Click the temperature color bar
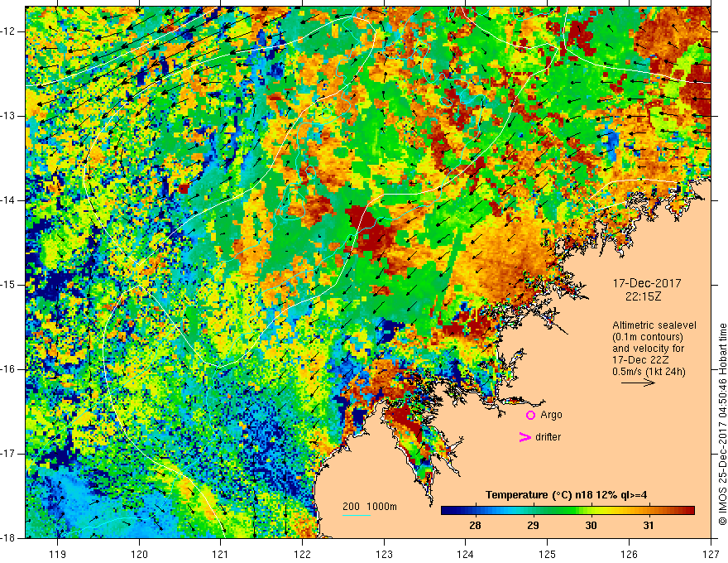Screen dimensions: 728x563 pyautogui.click(x=568, y=511)
